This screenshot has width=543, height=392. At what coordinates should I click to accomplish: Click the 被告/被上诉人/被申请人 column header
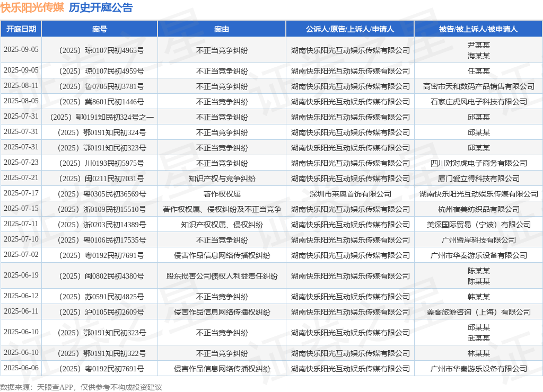pyautogui.click(x=478, y=29)
